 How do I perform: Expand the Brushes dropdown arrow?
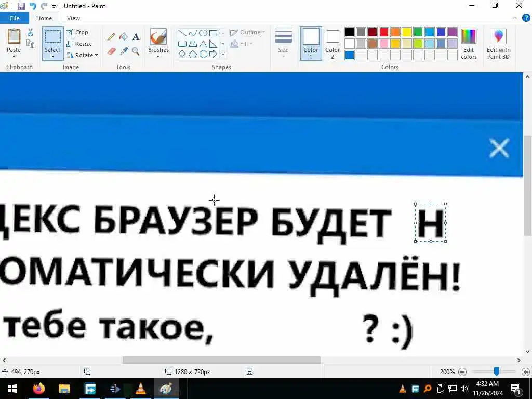click(x=158, y=56)
